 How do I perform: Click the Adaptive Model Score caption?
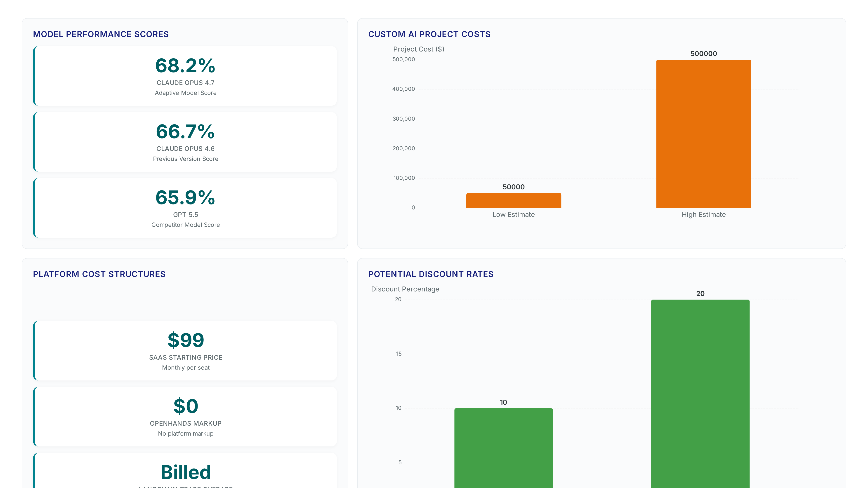[186, 93]
